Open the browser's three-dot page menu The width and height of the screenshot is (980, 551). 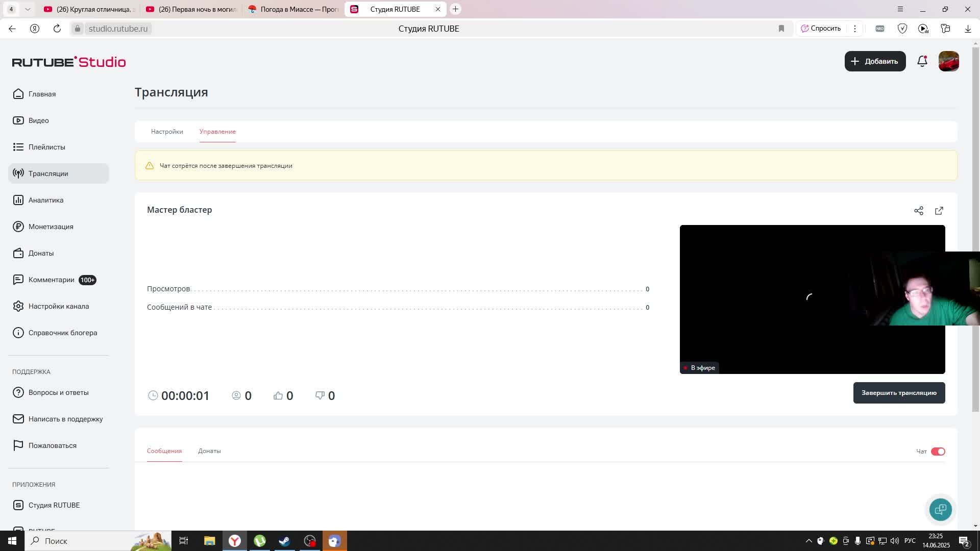pos(855,29)
